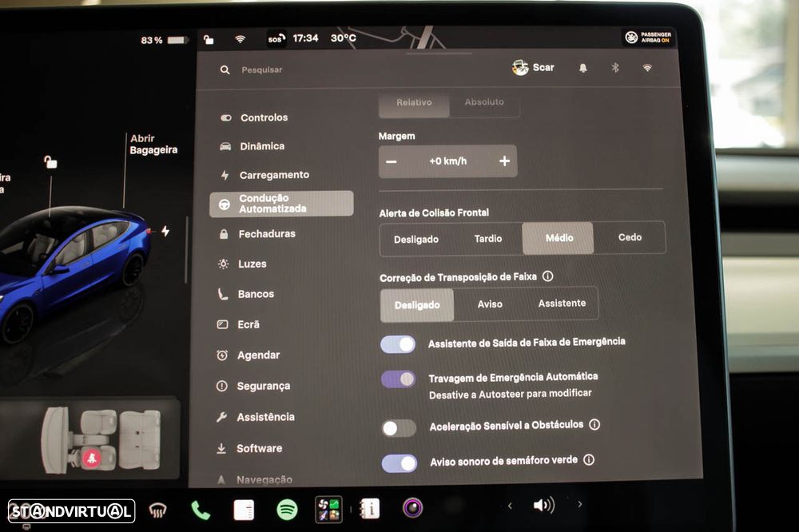Open the Segurança settings section

(254, 387)
